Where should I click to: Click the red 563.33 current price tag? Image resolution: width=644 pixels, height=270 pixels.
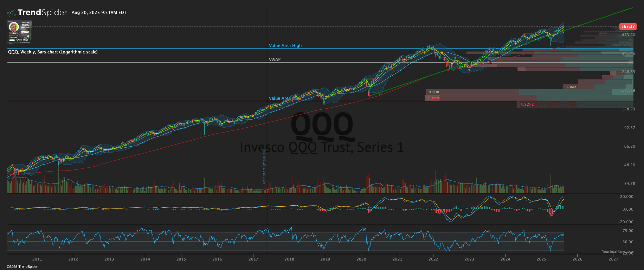(628, 26)
